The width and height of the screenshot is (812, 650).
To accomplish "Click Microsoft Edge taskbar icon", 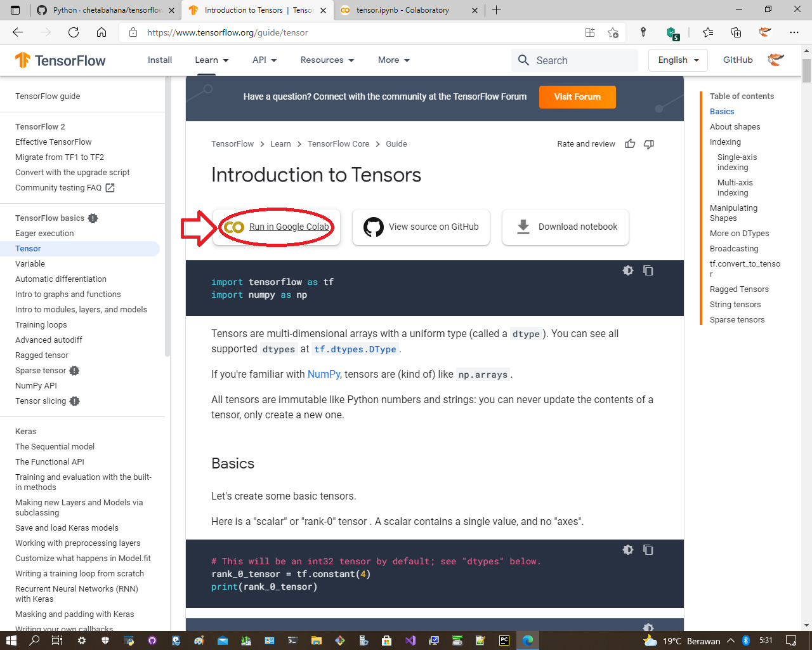I will [528, 640].
